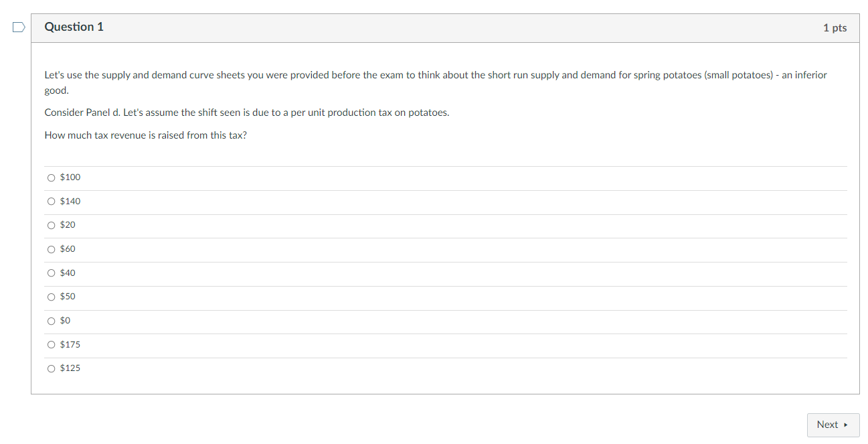The height and width of the screenshot is (444, 868).
Task: Click the bookmark marker beside the question panel
Action: point(18,27)
